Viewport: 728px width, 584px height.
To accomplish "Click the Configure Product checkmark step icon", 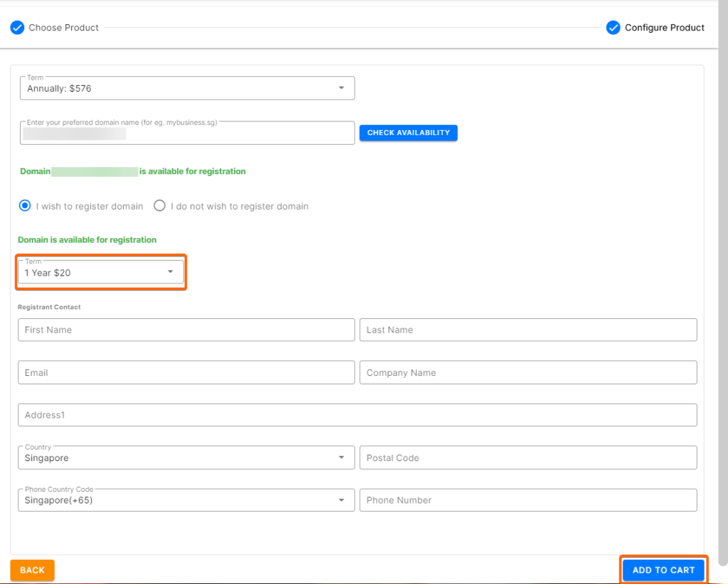I will coord(613,28).
